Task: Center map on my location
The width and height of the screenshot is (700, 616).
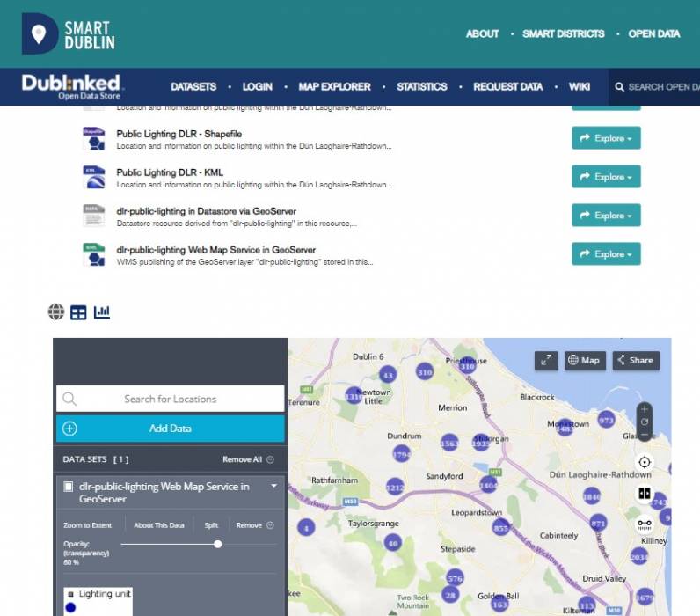Action: tap(645, 462)
